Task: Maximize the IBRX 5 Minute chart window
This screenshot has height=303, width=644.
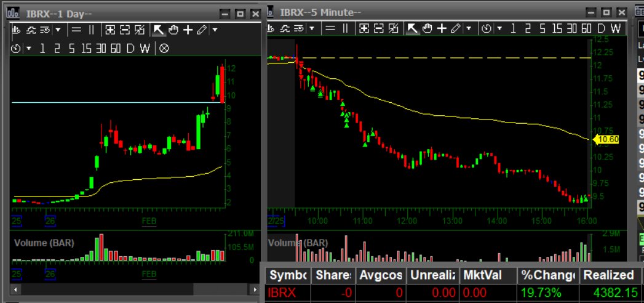Action: (x=606, y=13)
